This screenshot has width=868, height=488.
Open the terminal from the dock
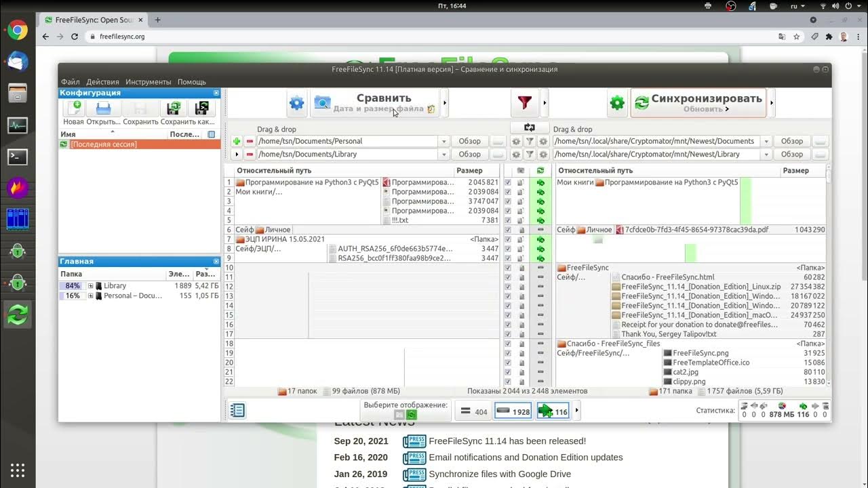[17, 157]
